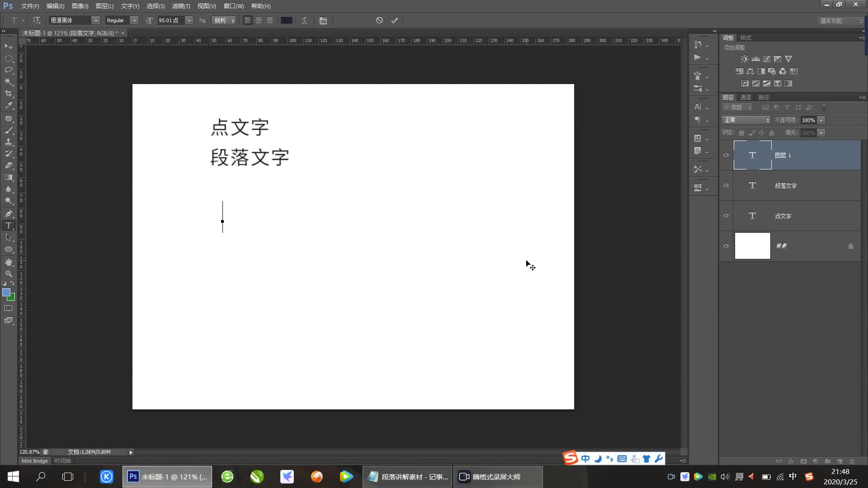Toggle character and paragraph panel
Viewport: 868px width, 488px height.
(x=323, y=20)
